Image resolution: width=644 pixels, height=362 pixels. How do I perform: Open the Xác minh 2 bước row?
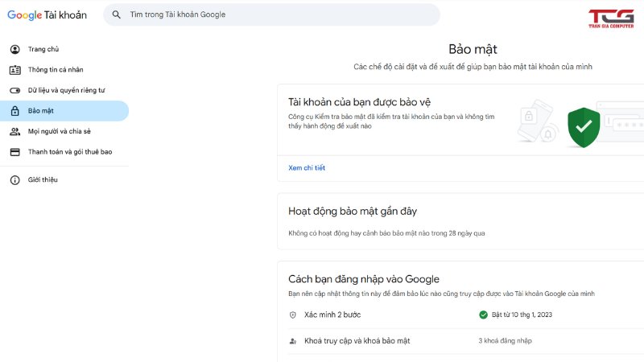(466, 315)
